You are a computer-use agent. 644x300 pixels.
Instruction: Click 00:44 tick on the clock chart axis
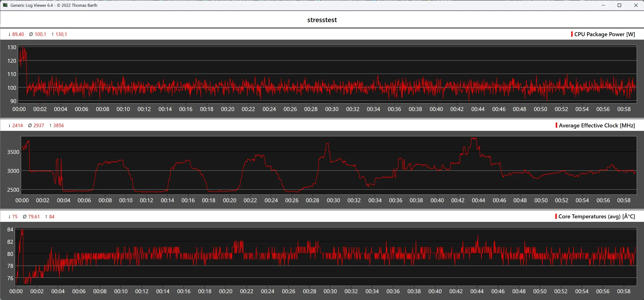[x=478, y=200]
